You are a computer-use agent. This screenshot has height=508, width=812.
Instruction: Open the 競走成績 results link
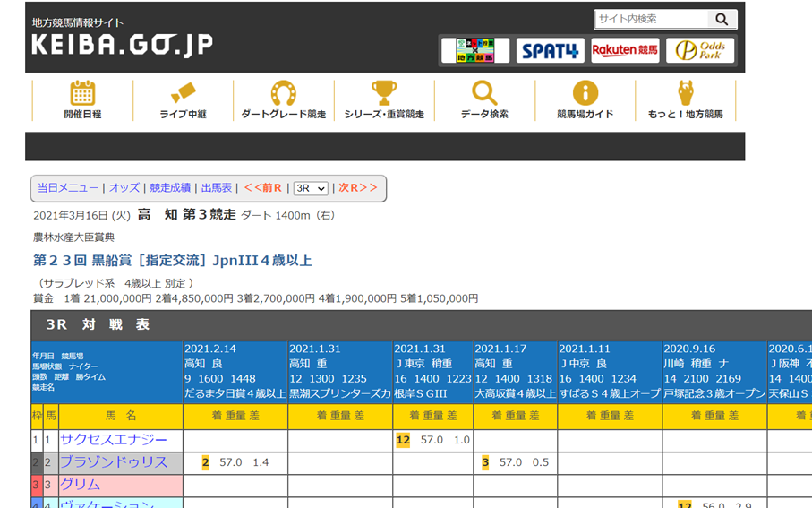[170, 188]
